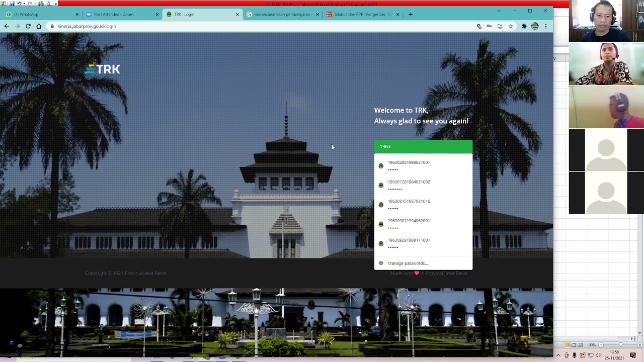The image size is (644, 362).
Task: Open the Windows notification center
Action: (633, 355)
